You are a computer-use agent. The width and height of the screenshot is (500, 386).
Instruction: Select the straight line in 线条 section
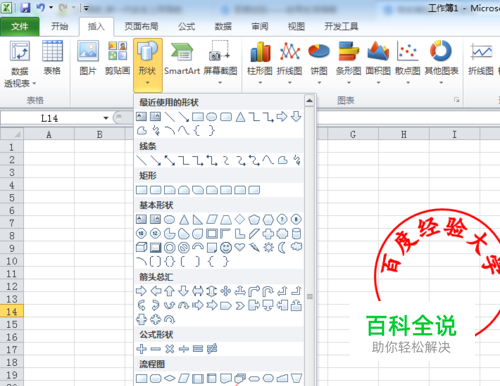click(x=142, y=160)
